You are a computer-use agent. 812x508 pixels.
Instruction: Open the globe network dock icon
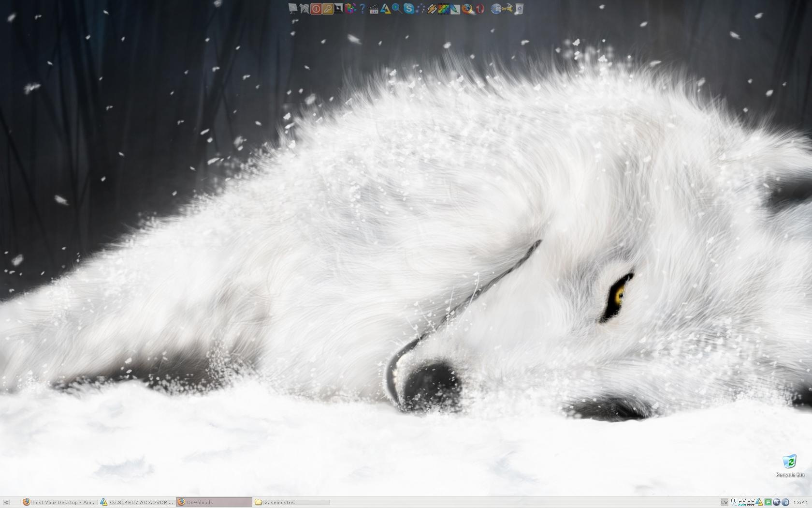point(496,9)
